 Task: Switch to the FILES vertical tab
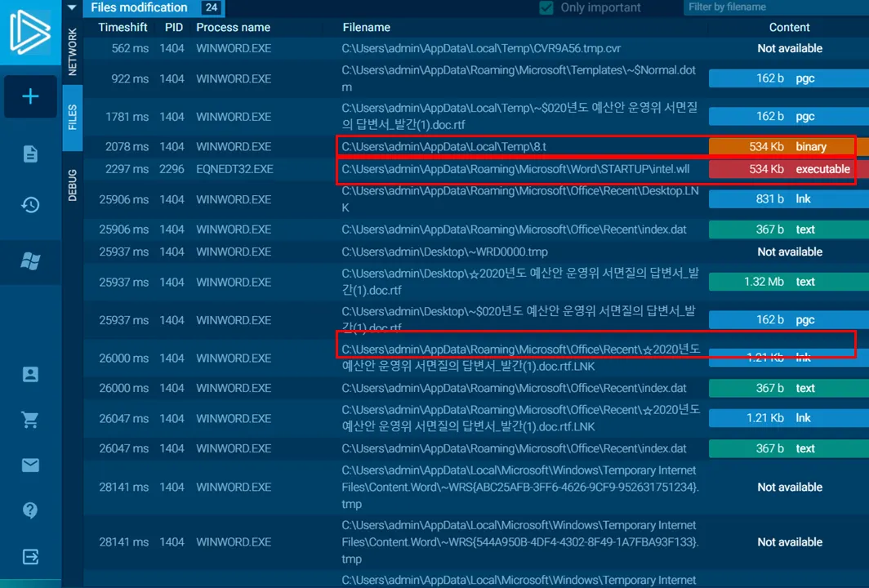73,117
